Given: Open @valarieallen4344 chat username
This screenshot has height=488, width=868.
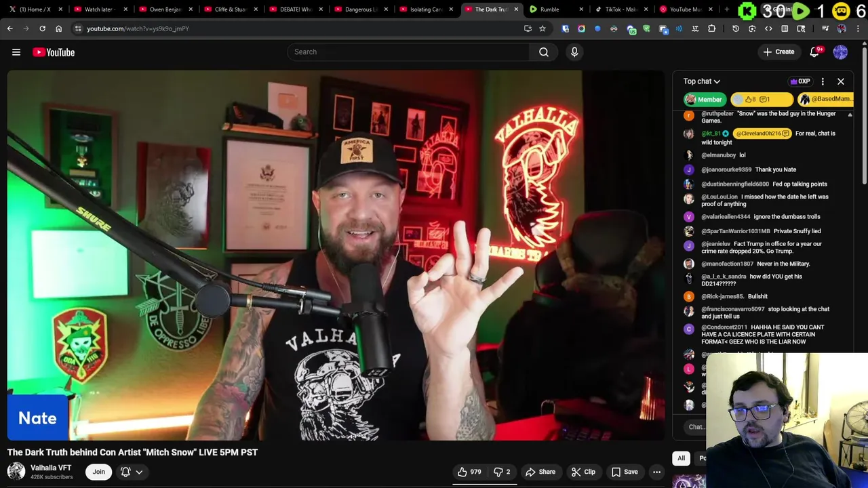Looking at the screenshot, I should (726, 217).
